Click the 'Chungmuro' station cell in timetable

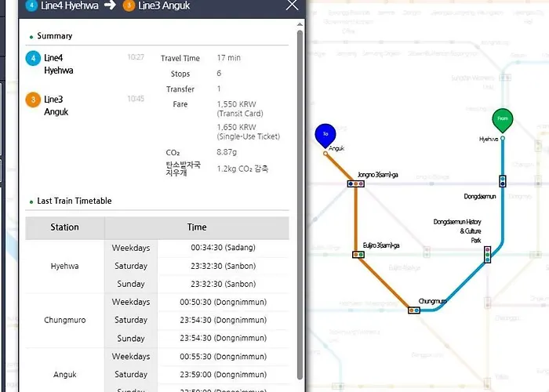(x=65, y=320)
